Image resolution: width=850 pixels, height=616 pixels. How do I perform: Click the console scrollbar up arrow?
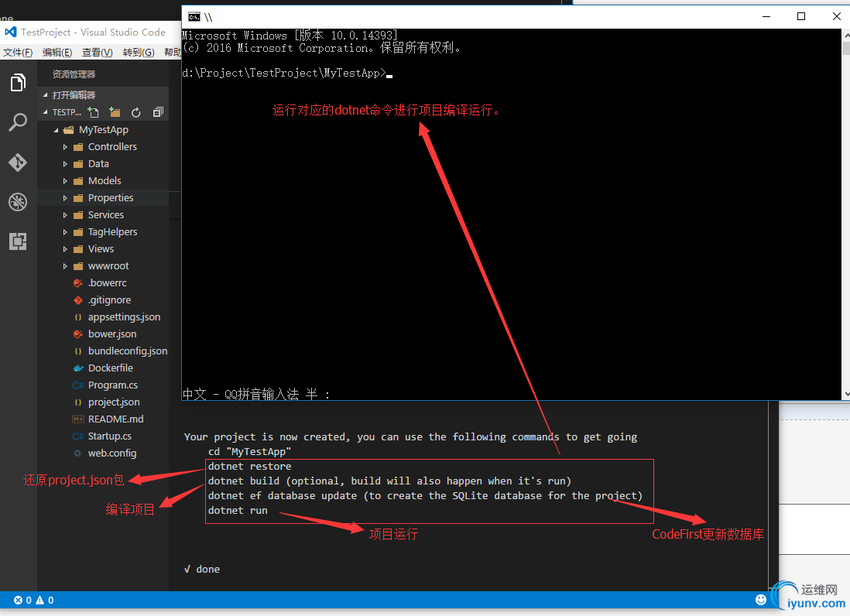(845, 36)
